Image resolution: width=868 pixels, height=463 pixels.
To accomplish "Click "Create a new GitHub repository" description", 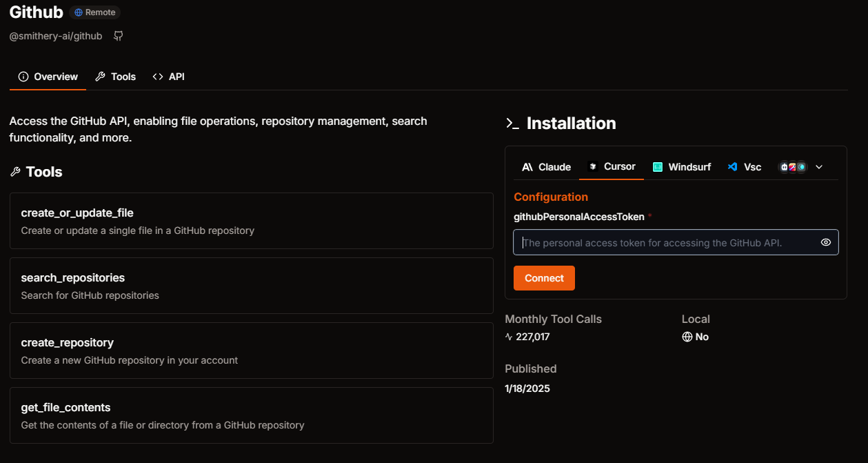I will point(130,360).
